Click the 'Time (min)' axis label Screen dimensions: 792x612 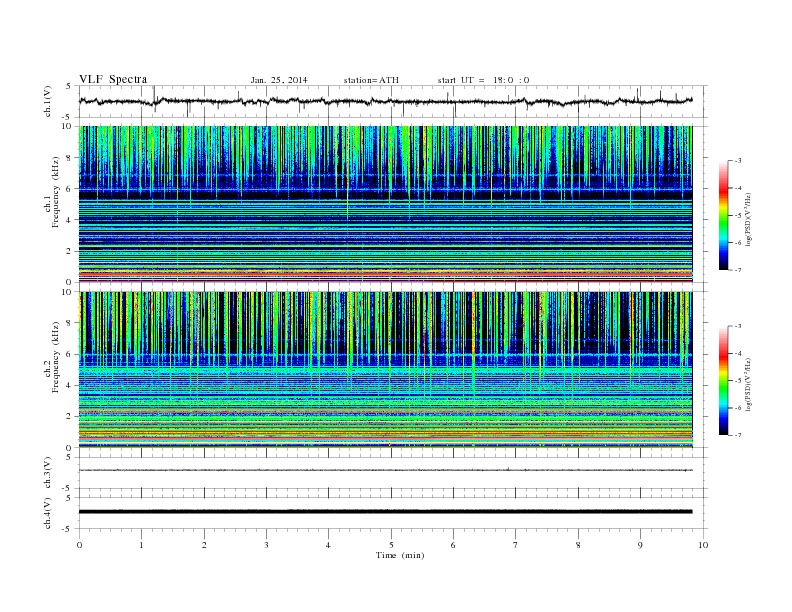[x=400, y=555]
